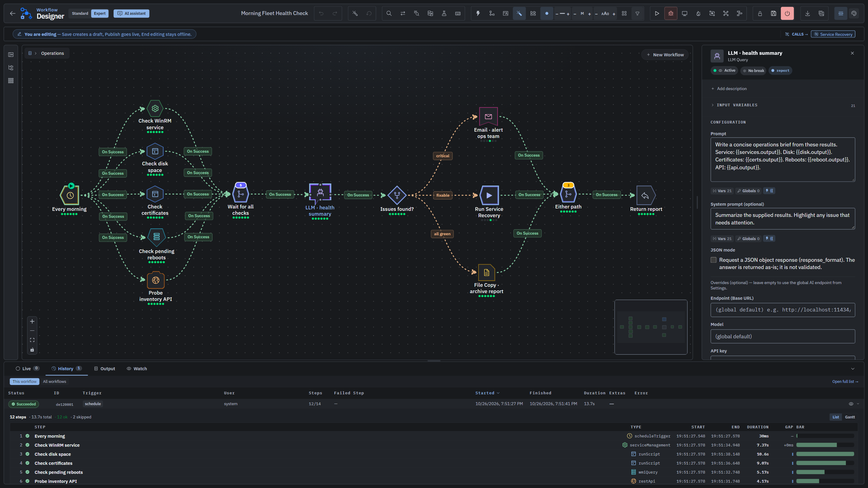Click the New Workflow button

click(665, 55)
